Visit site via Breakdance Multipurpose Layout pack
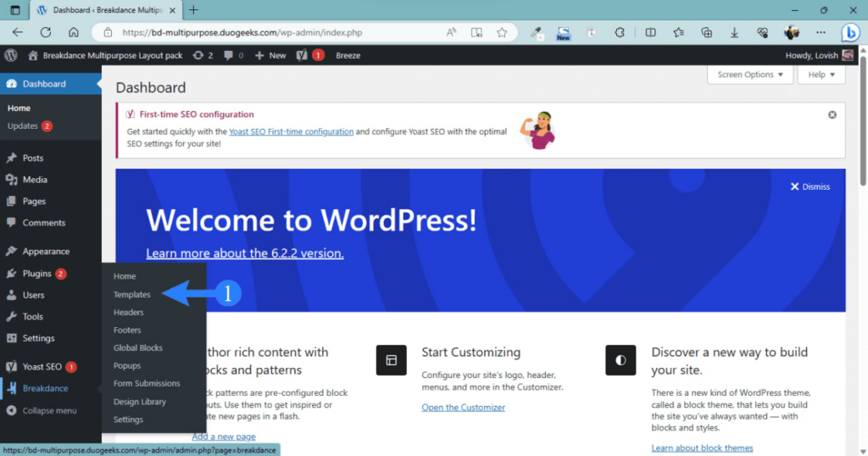 pos(105,55)
